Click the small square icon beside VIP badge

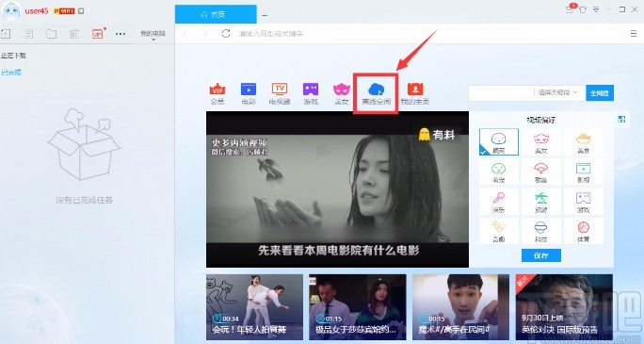click(81, 11)
